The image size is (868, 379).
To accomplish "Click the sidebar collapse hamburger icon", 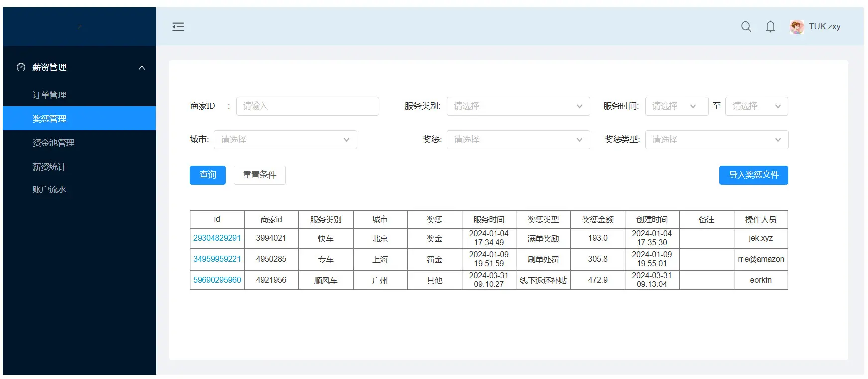I will click(178, 27).
